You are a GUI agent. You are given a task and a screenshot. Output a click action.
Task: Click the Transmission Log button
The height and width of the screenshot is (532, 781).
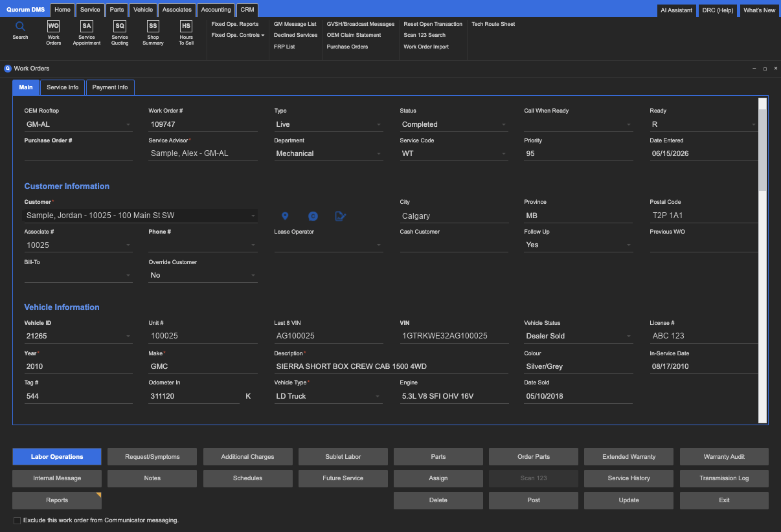[x=724, y=478]
